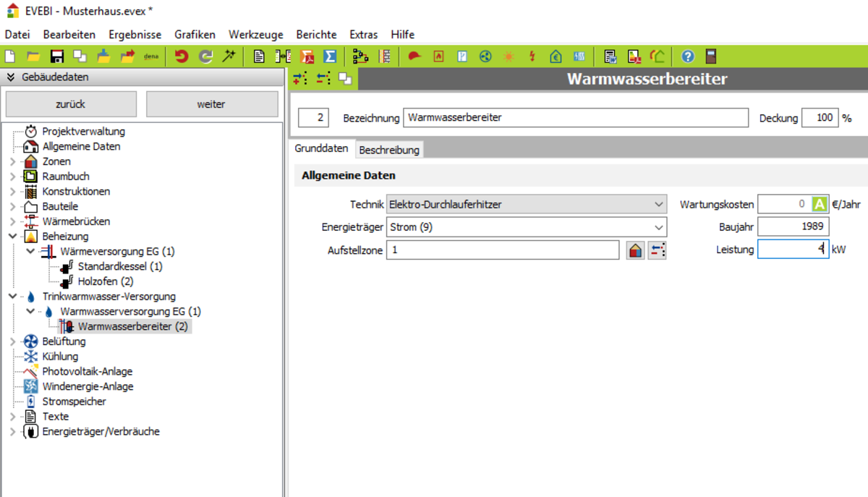
Task: Switch to the Beschreibung tab
Action: click(x=389, y=150)
